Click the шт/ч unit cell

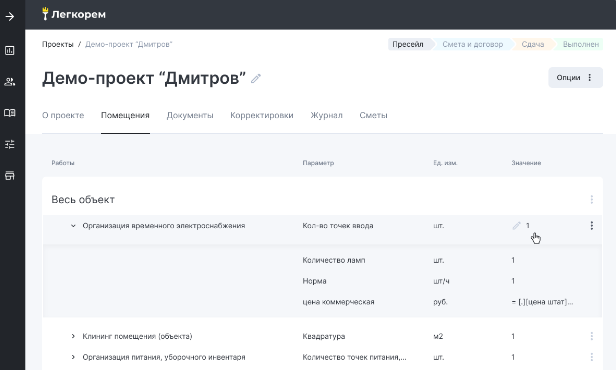(442, 281)
